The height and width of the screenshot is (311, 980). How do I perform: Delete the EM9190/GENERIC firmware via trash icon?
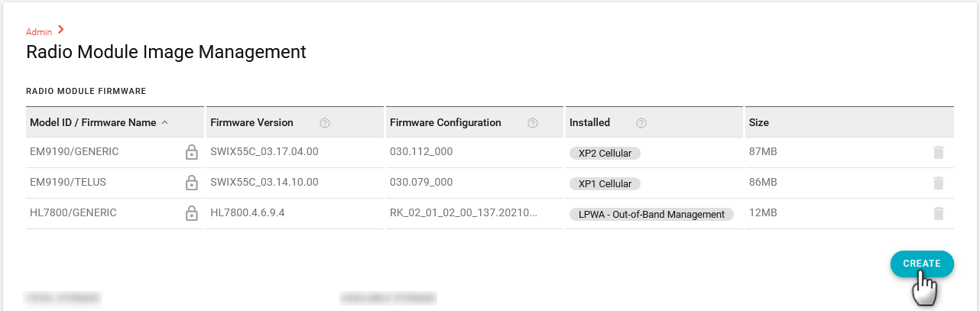click(939, 152)
